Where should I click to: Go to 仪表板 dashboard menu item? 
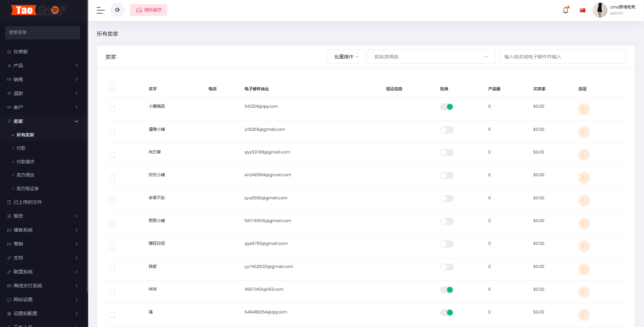[21, 52]
